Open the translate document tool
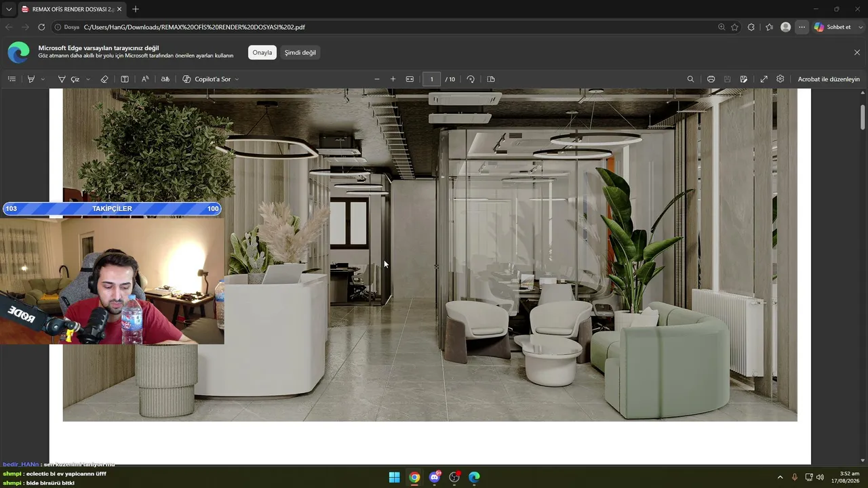Image resolution: width=868 pixels, height=488 pixels. [x=165, y=79]
